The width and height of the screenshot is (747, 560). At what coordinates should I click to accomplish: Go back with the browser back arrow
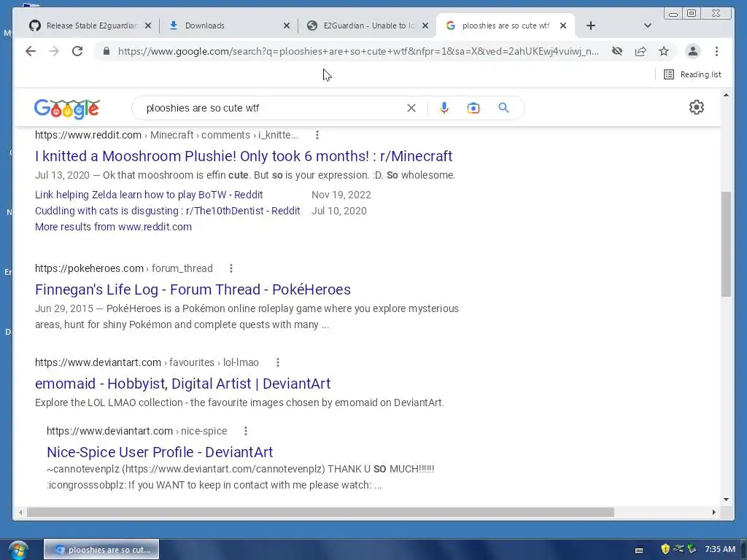point(31,52)
